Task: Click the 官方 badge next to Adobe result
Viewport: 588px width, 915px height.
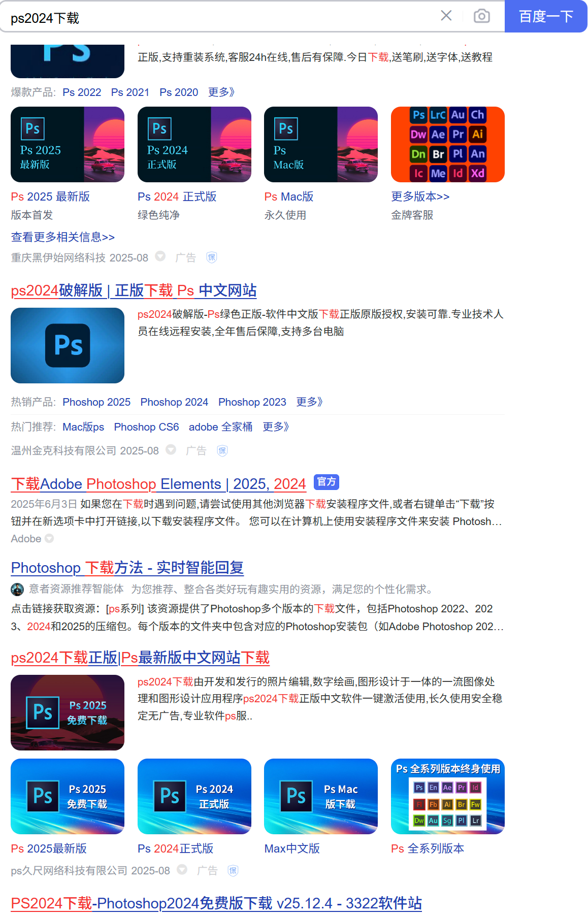Action: pos(326,482)
